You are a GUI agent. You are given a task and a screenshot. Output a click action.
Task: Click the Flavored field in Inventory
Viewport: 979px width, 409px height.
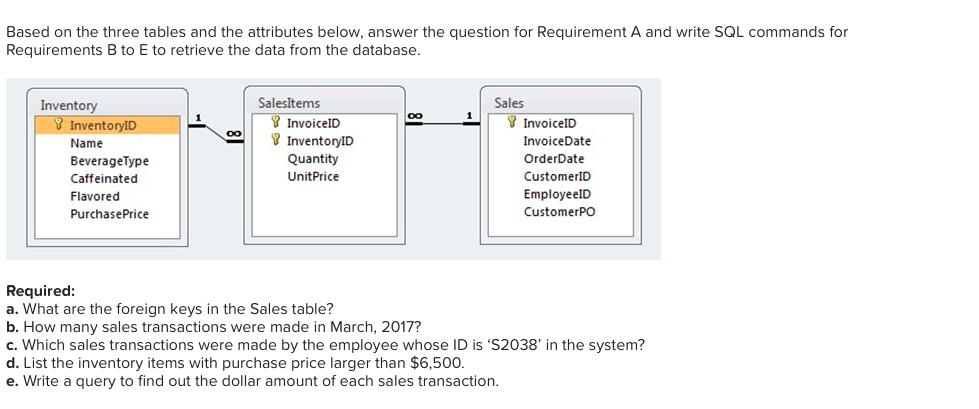click(x=95, y=196)
